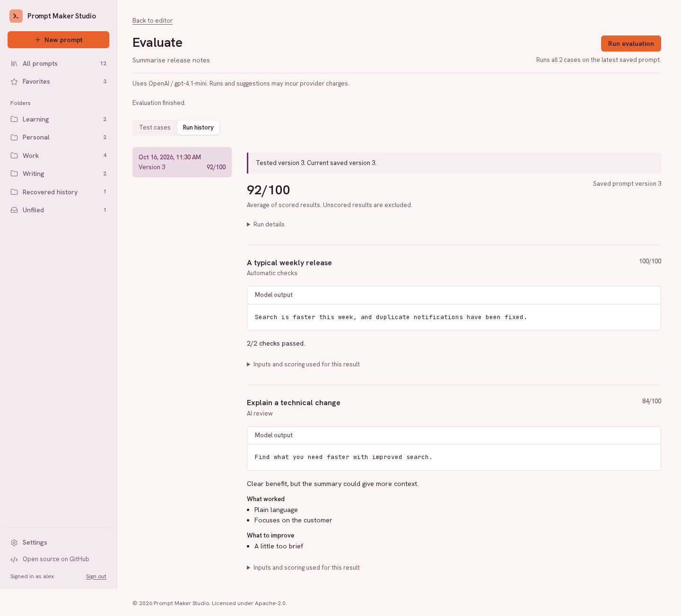
Task: Open the Learning folder
Action: pyautogui.click(x=58, y=119)
